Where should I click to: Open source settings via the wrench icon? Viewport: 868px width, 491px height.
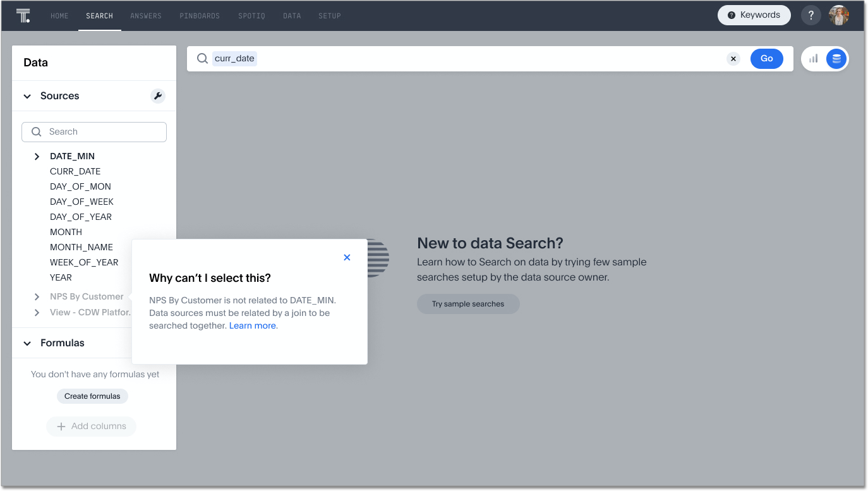[x=158, y=95]
